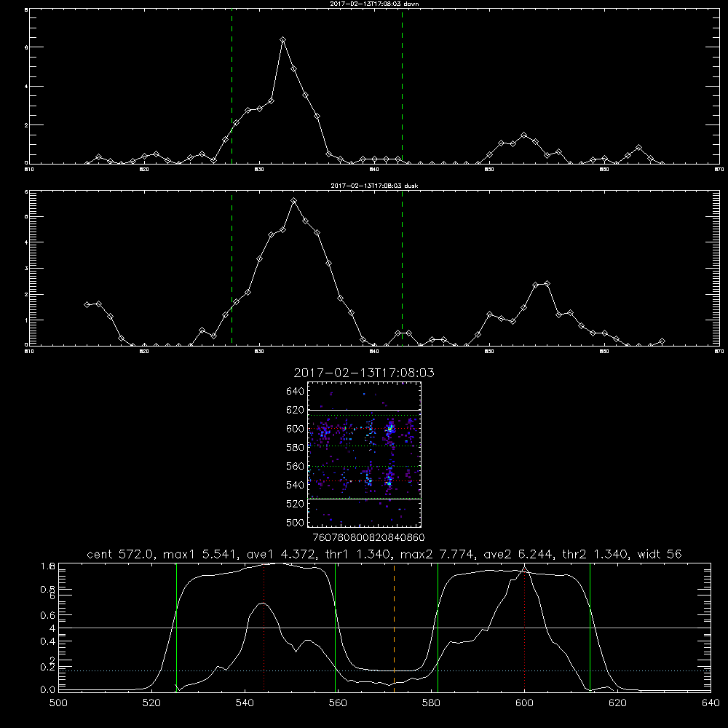Click the bottom plot x-axis label 600

click(x=524, y=703)
